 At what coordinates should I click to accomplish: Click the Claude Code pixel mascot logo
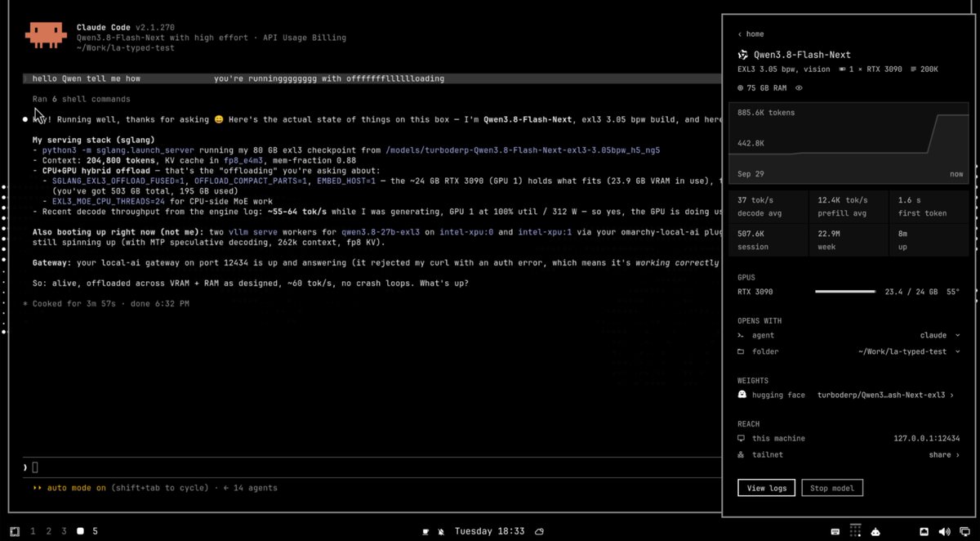(x=45, y=34)
